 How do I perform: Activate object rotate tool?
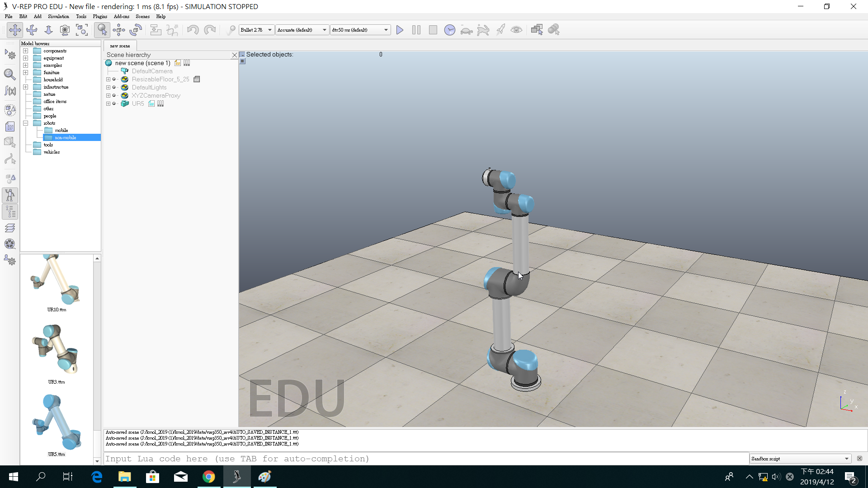click(x=136, y=30)
